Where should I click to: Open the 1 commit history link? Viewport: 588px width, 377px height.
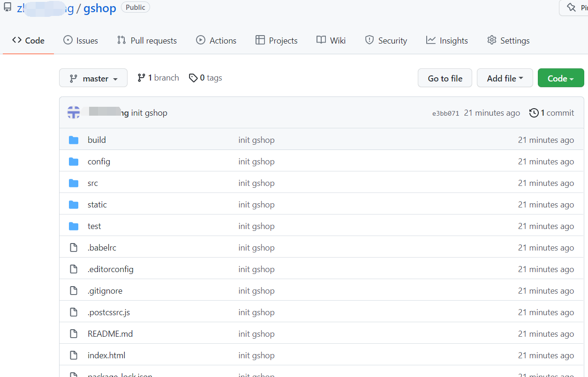[x=552, y=113]
